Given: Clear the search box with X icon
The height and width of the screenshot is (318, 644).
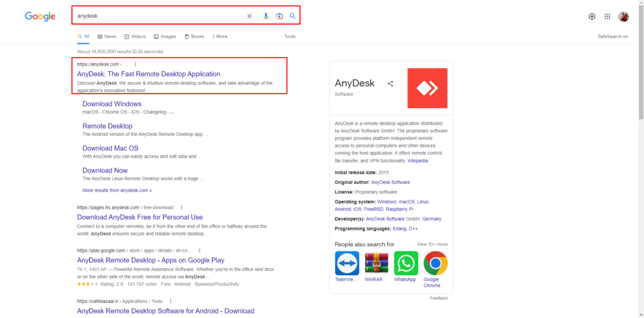Looking at the screenshot, I should coord(249,16).
